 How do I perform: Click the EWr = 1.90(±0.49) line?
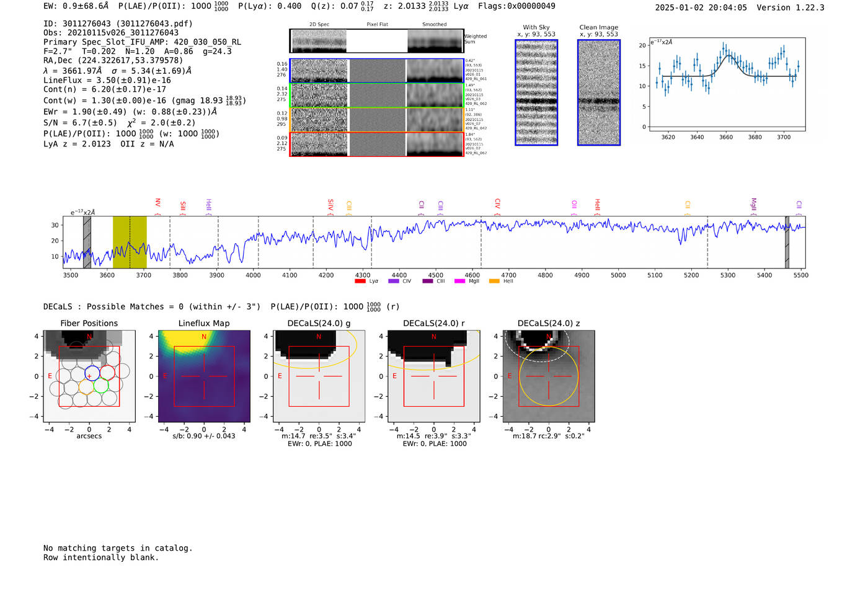[x=130, y=112]
